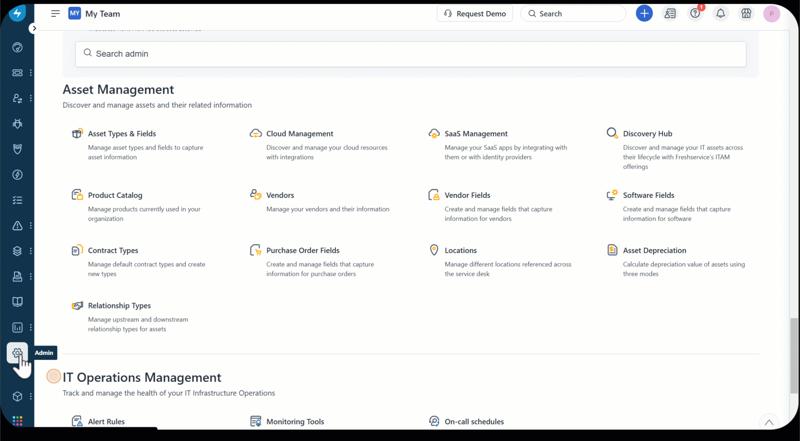Expand submenu dots beside layers icon
Screen dimensions: 800x441
tap(31, 251)
